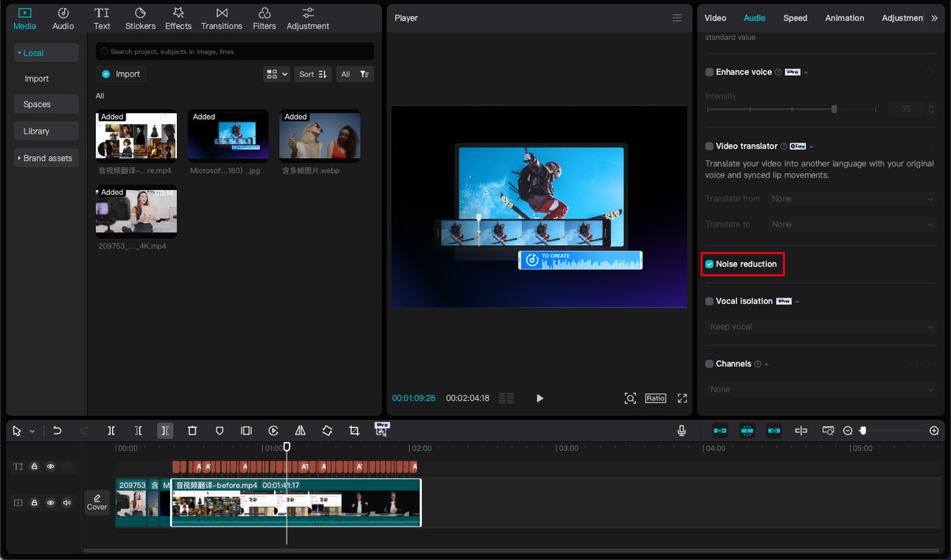Start voiceover recording with microphone icon
Viewport: 951px width, 560px height.
(681, 431)
